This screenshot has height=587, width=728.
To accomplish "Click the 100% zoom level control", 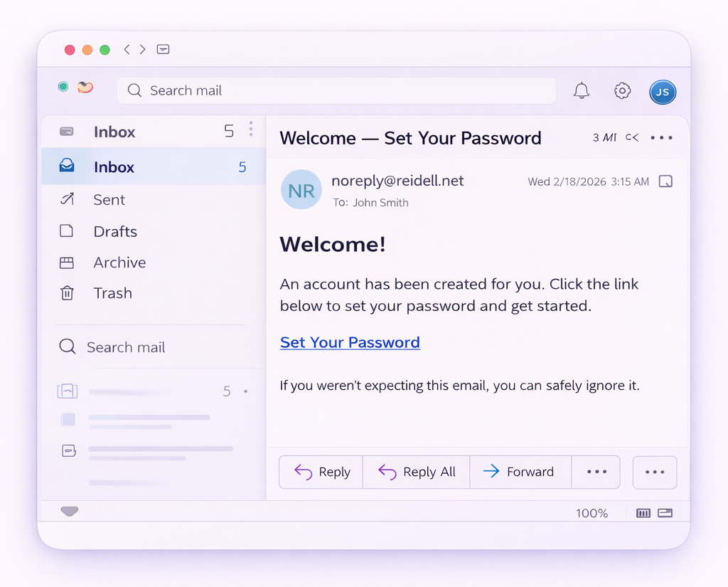I will (x=592, y=512).
